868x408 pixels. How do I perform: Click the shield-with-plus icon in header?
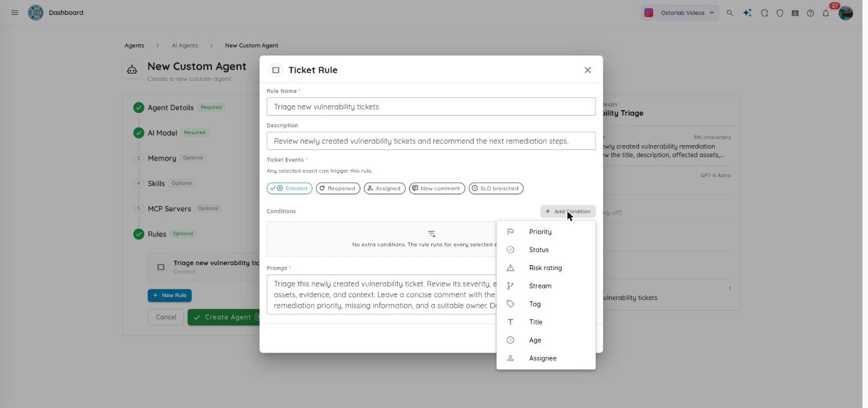pos(764,13)
